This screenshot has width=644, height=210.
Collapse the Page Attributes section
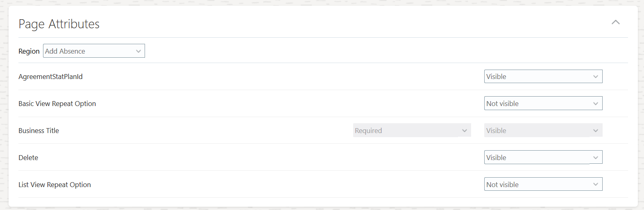click(x=615, y=23)
